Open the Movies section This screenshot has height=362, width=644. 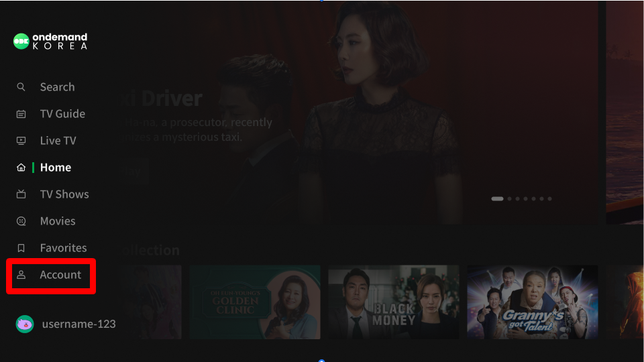click(x=58, y=221)
